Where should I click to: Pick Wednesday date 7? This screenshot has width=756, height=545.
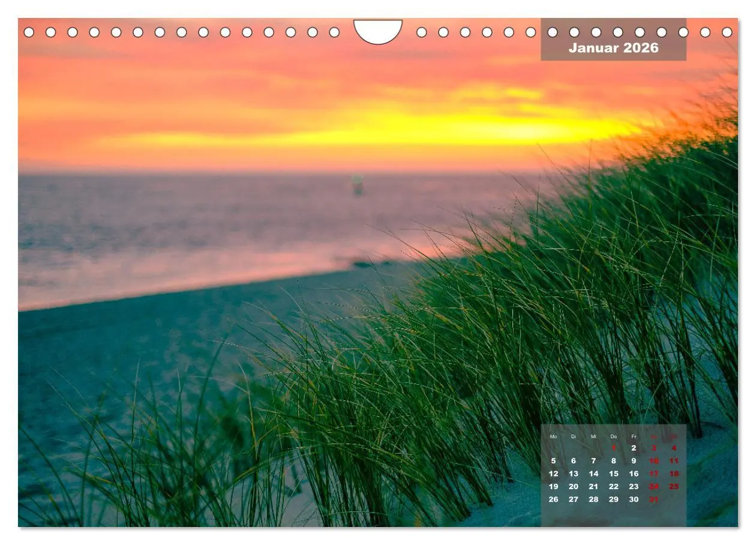click(x=593, y=461)
